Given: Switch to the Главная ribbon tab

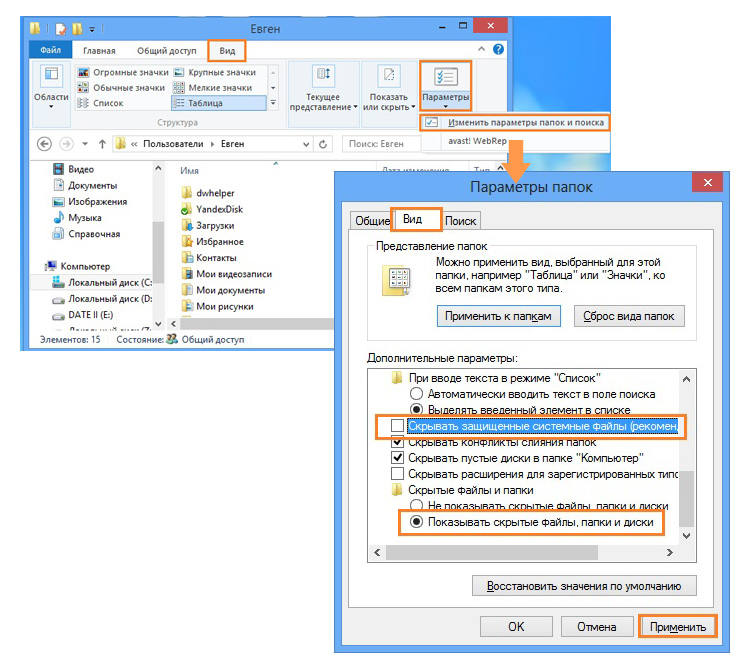Looking at the screenshot, I should (99, 50).
